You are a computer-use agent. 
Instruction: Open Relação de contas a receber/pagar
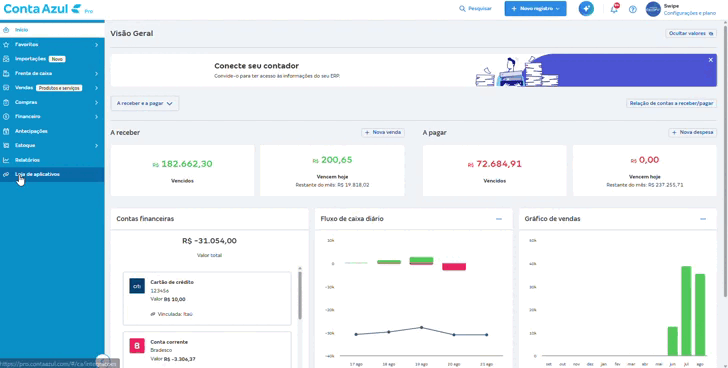[671, 103]
